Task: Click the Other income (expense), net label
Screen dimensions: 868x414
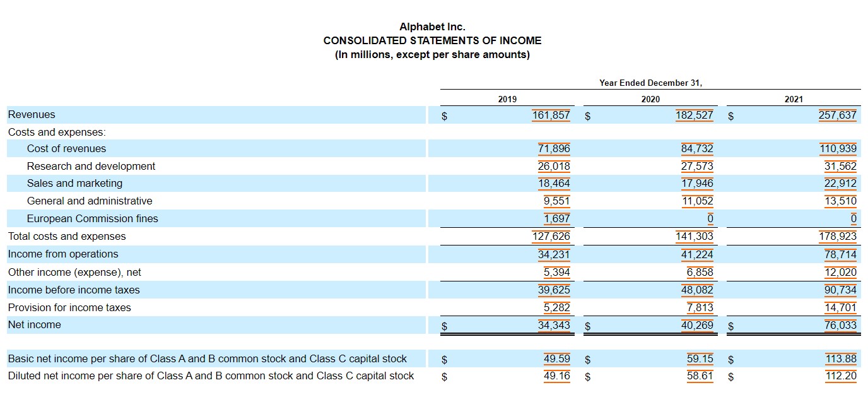Action: click(x=74, y=271)
